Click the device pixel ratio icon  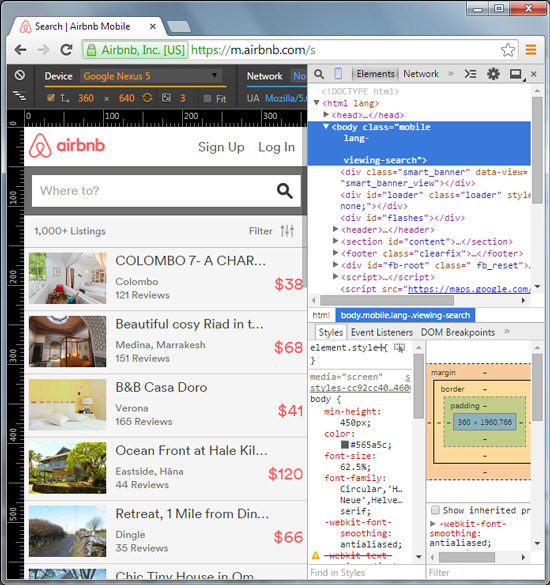tap(166, 98)
